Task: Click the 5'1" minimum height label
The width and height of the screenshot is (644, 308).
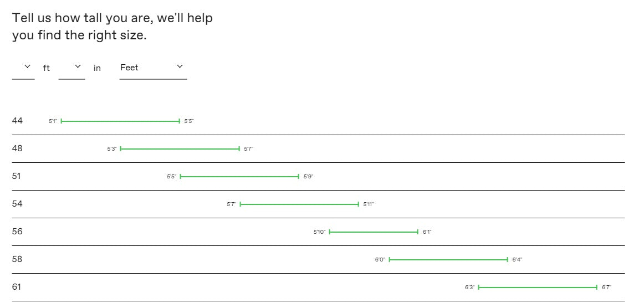Action: [53, 121]
